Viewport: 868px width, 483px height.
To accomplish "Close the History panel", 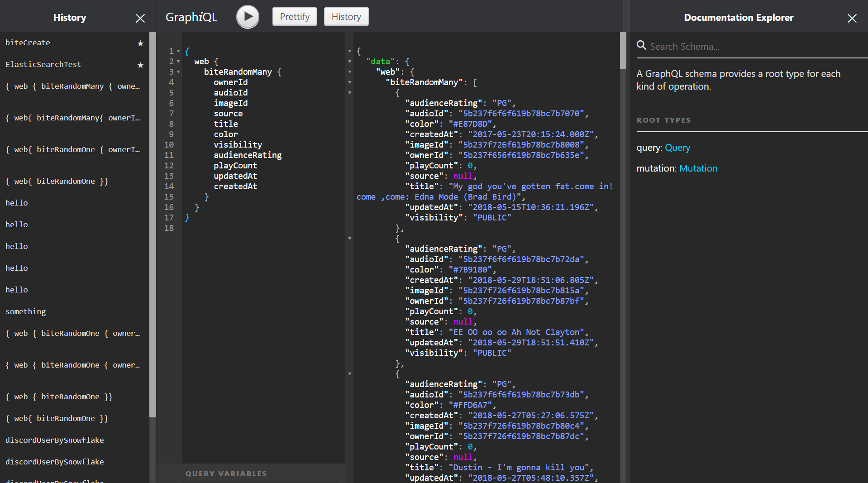I will [x=140, y=18].
